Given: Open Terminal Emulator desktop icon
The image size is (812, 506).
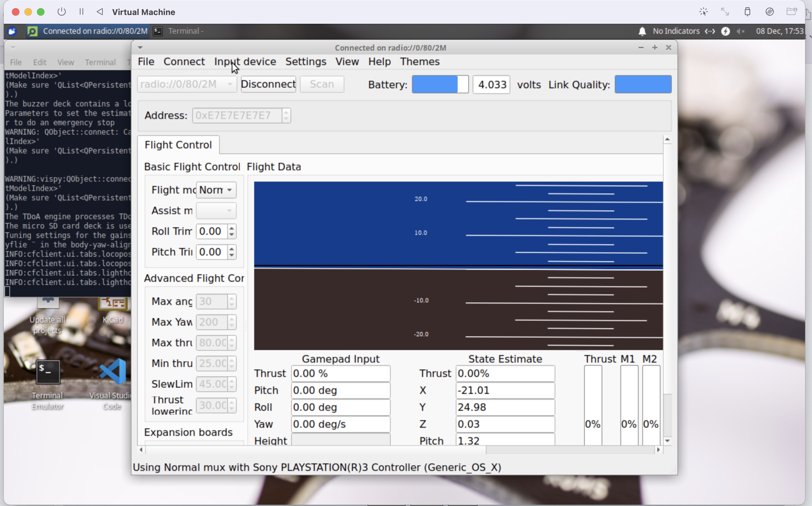Looking at the screenshot, I should [x=48, y=372].
